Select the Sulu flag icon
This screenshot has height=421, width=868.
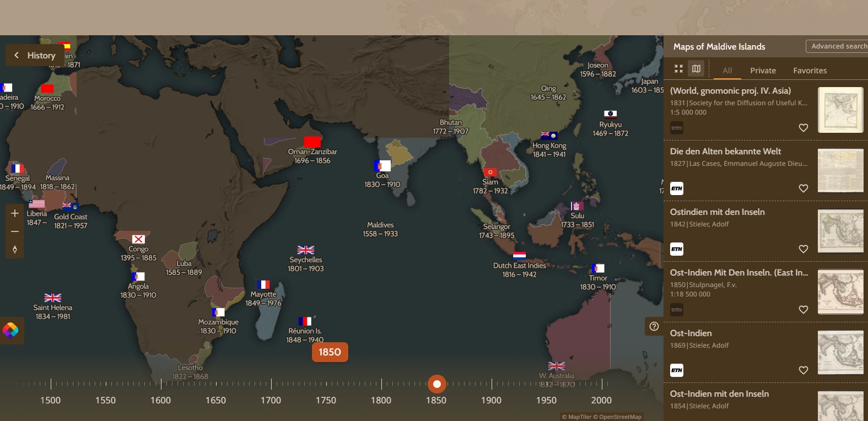point(577,206)
